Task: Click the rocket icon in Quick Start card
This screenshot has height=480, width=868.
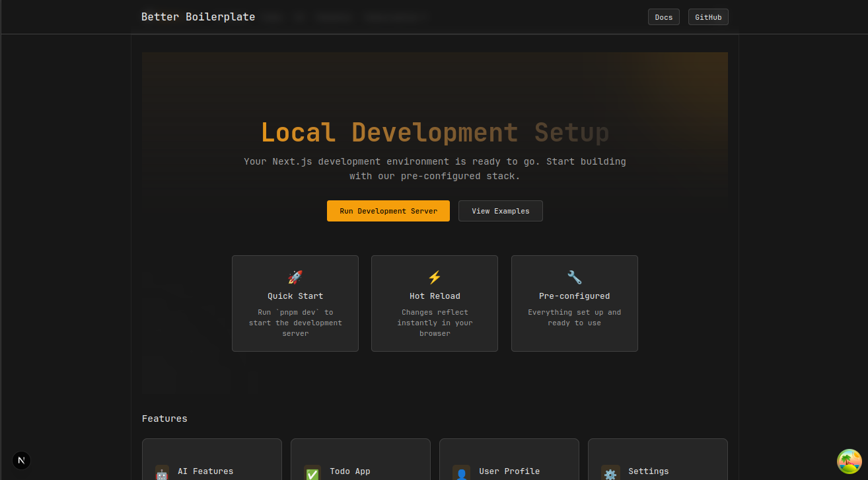Action: (x=295, y=277)
